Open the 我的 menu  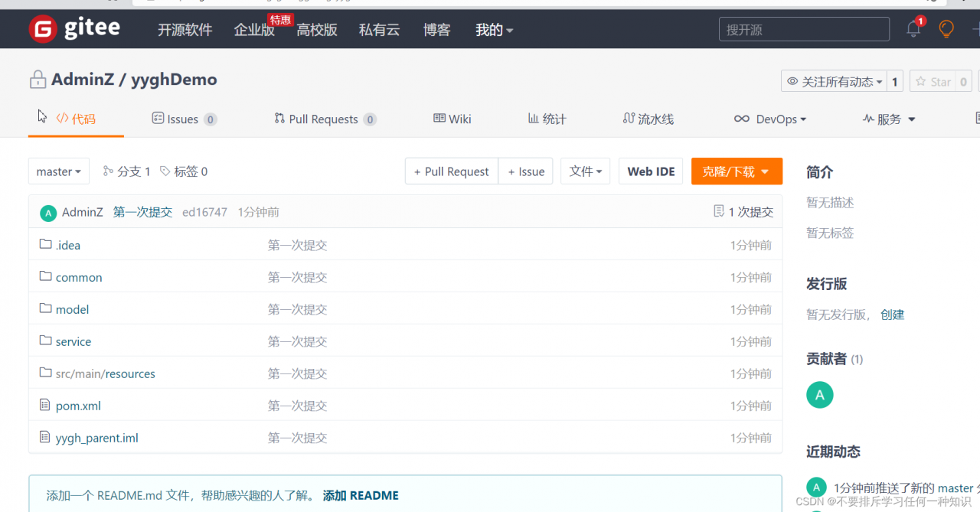tap(495, 30)
